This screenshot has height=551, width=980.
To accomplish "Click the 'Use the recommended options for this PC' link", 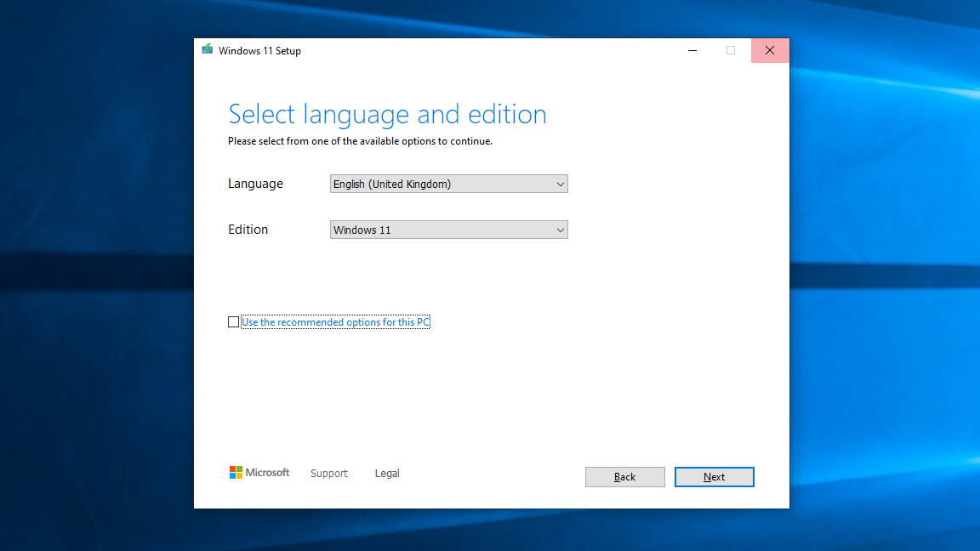I will click(x=335, y=321).
